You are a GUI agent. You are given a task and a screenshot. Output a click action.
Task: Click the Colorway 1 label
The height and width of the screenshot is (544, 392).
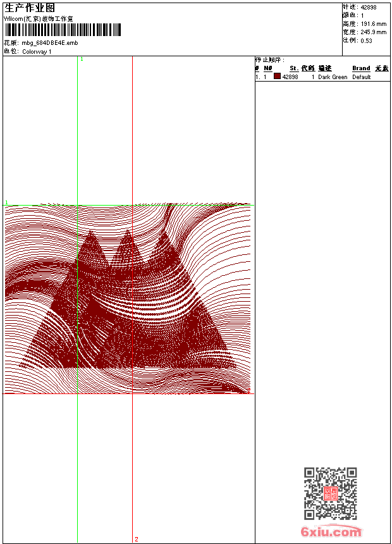(37, 51)
